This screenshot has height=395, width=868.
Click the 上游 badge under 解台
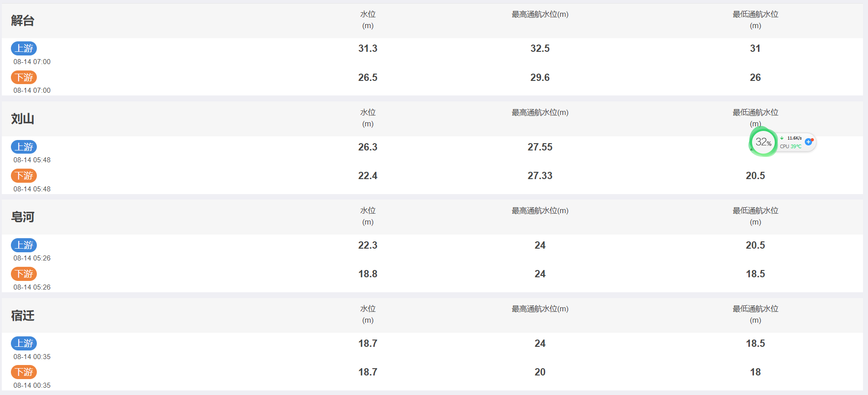click(24, 48)
